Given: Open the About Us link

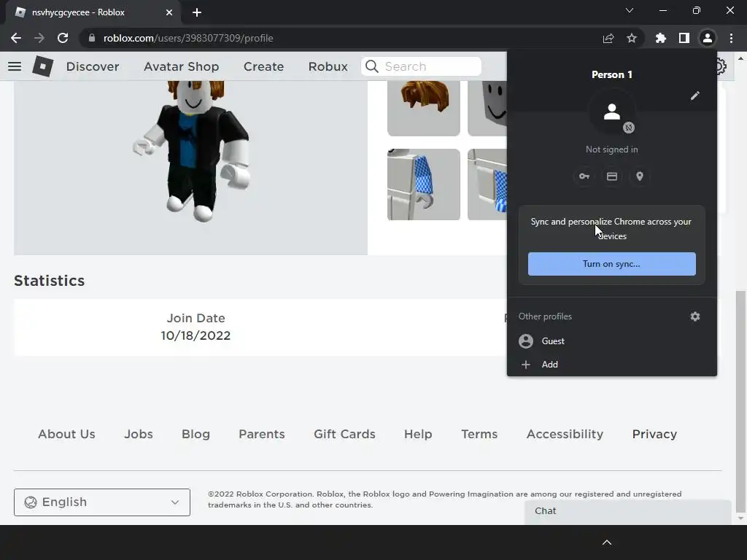Looking at the screenshot, I should (66, 435).
